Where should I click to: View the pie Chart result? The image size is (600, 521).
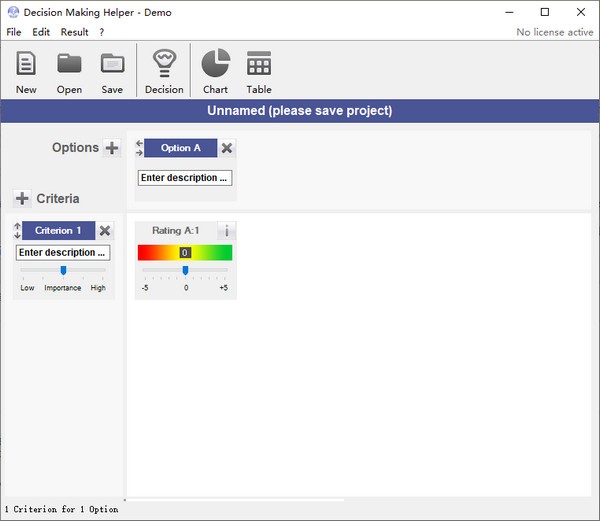click(215, 72)
